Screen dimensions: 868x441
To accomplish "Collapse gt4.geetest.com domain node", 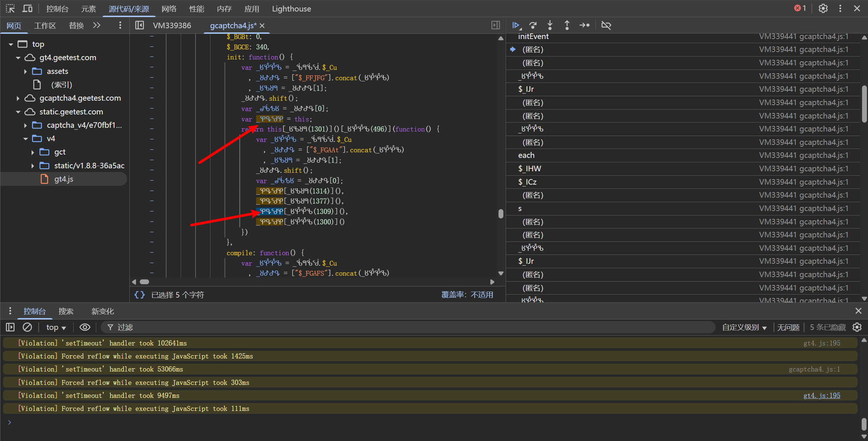I will (x=18, y=58).
